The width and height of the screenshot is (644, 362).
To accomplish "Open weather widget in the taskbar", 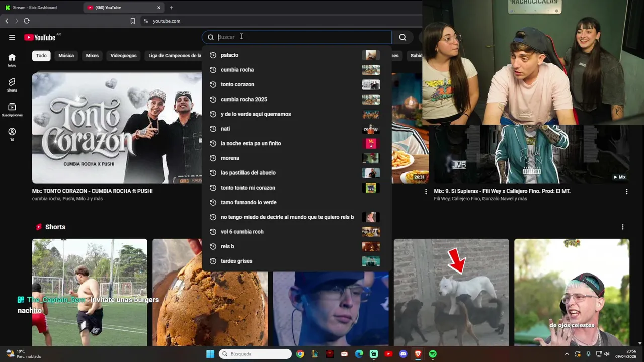I will pyautogui.click(x=23, y=354).
